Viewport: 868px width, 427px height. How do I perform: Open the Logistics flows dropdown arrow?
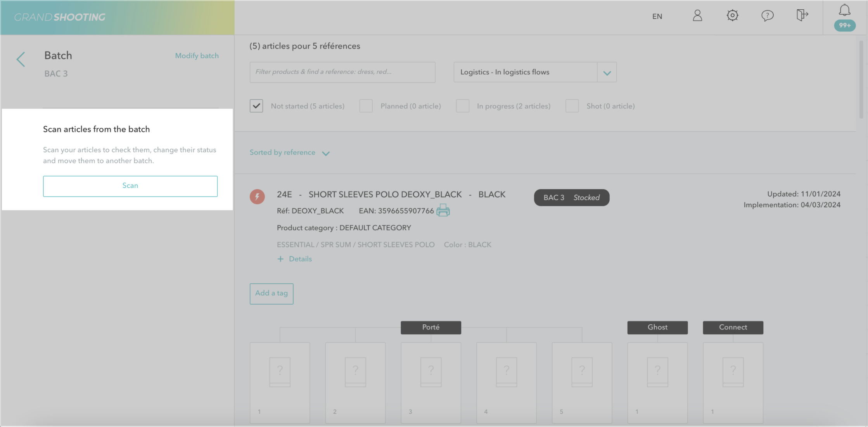607,72
